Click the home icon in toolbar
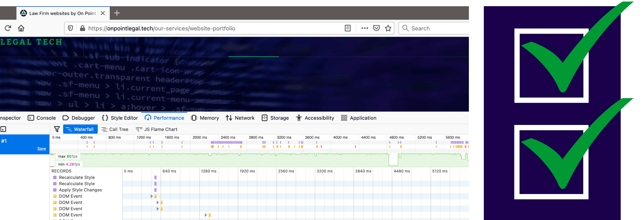The height and width of the screenshot is (220, 644). pos(21,28)
